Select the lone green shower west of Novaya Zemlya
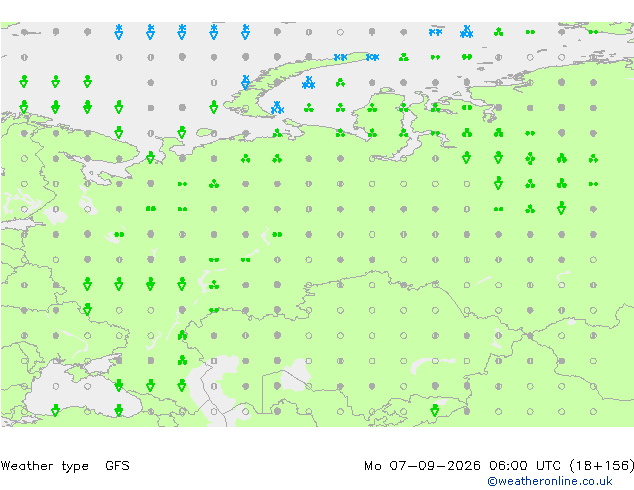 (x=213, y=107)
